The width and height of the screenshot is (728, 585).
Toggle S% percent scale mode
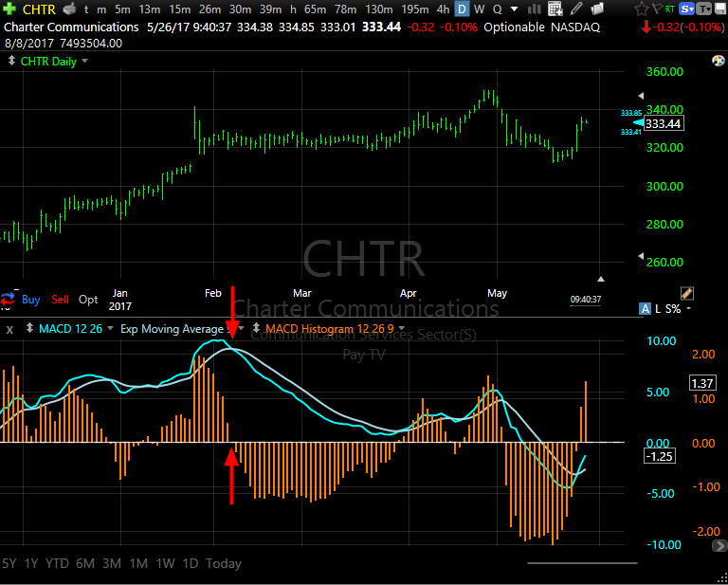[x=673, y=309]
